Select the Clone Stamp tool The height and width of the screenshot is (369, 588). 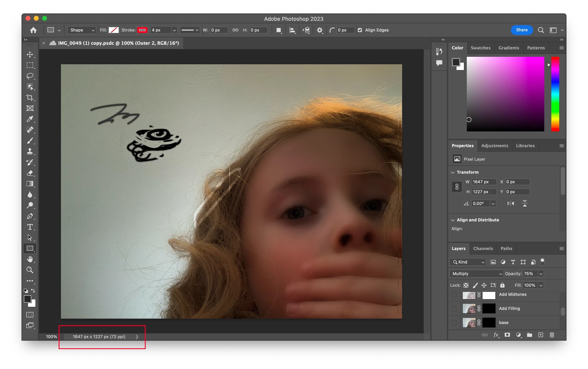(x=30, y=151)
